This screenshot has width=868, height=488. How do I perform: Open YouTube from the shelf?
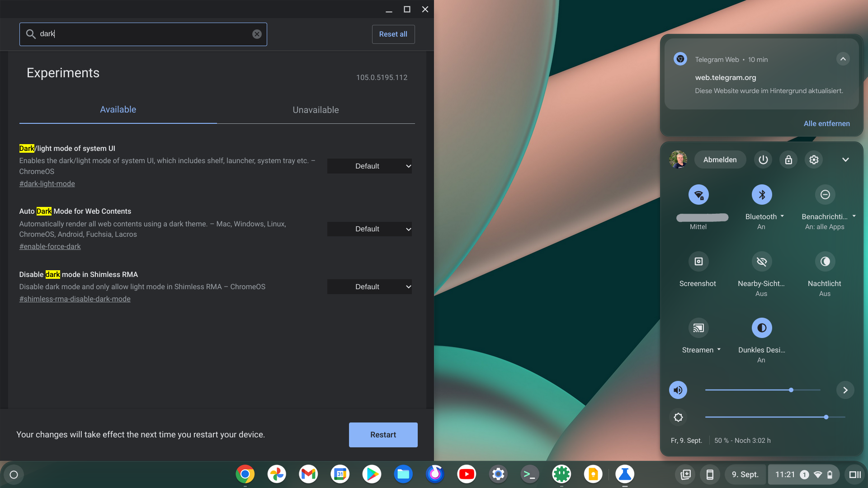click(467, 474)
